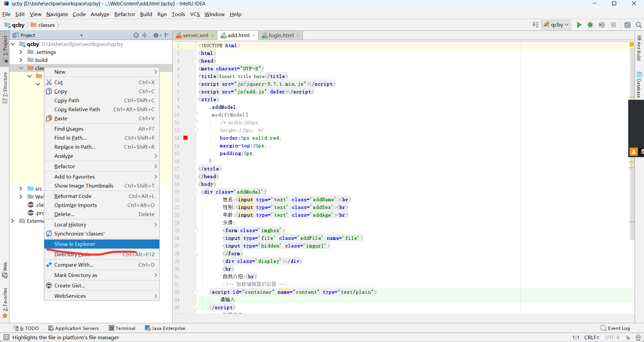Viewport: 644px width, 342px height.
Task: Open the Refactor menu in the menu bar
Action: coord(124,14)
